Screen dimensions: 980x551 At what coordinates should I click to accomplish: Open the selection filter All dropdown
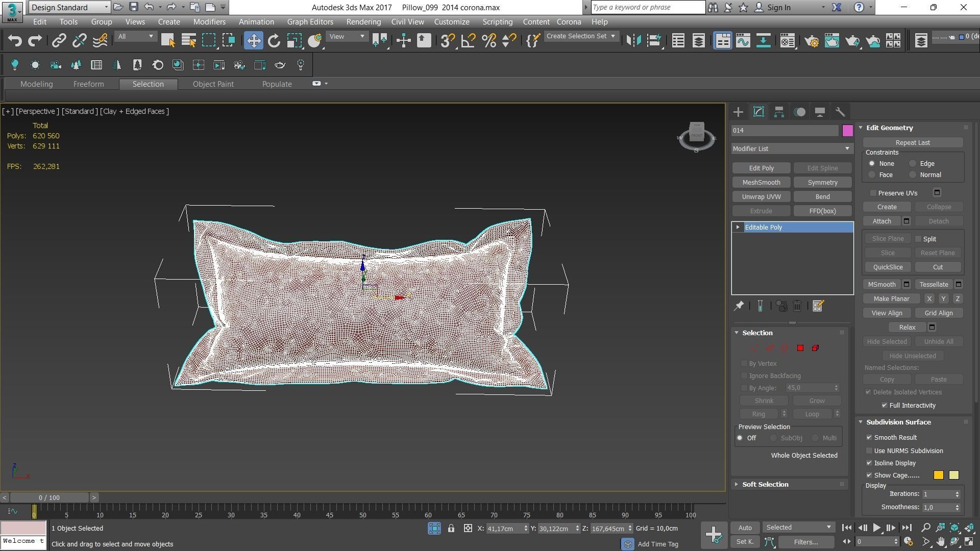tap(135, 36)
